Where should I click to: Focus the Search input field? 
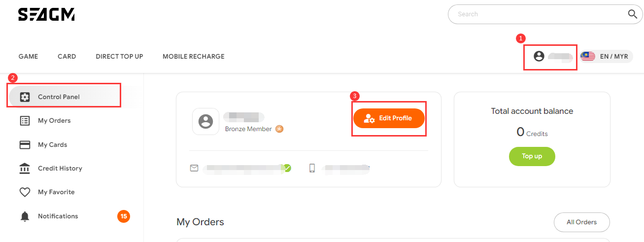tap(537, 14)
